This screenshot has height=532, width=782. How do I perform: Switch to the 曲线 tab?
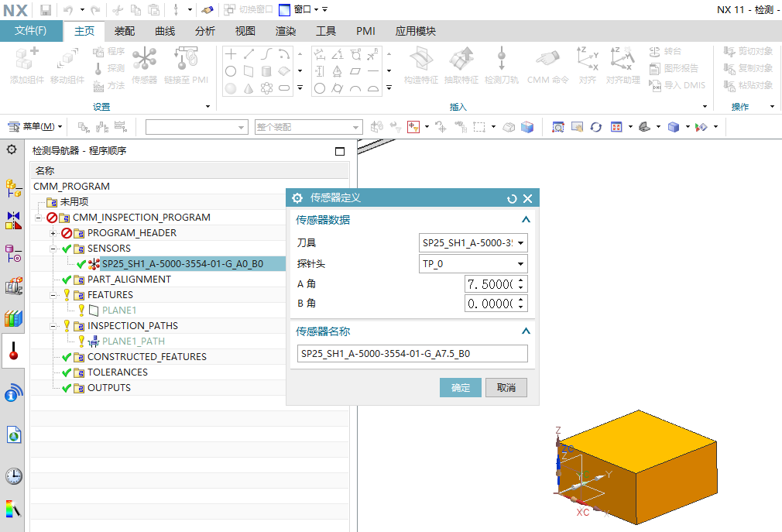click(x=165, y=31)
